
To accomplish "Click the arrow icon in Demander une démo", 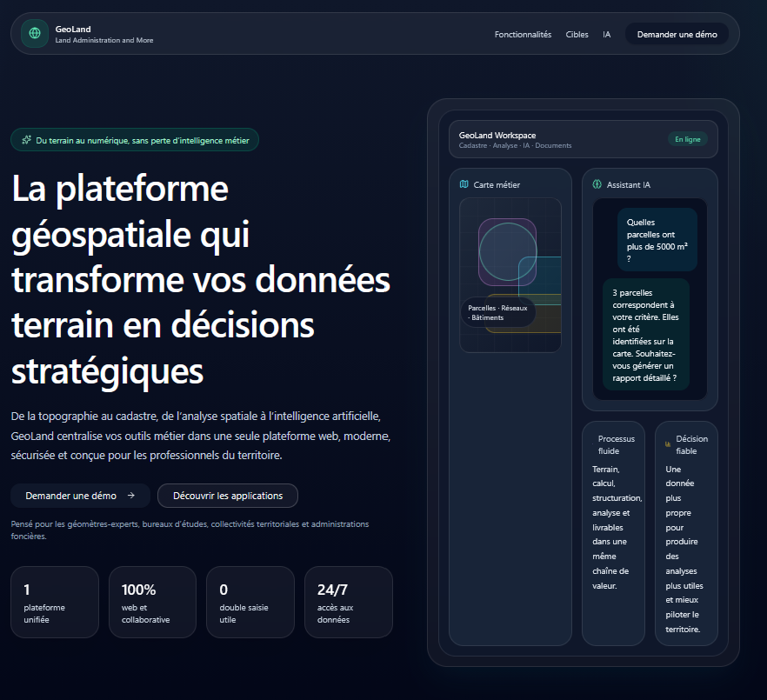I will pyautogui.click(x=130, y=496).
